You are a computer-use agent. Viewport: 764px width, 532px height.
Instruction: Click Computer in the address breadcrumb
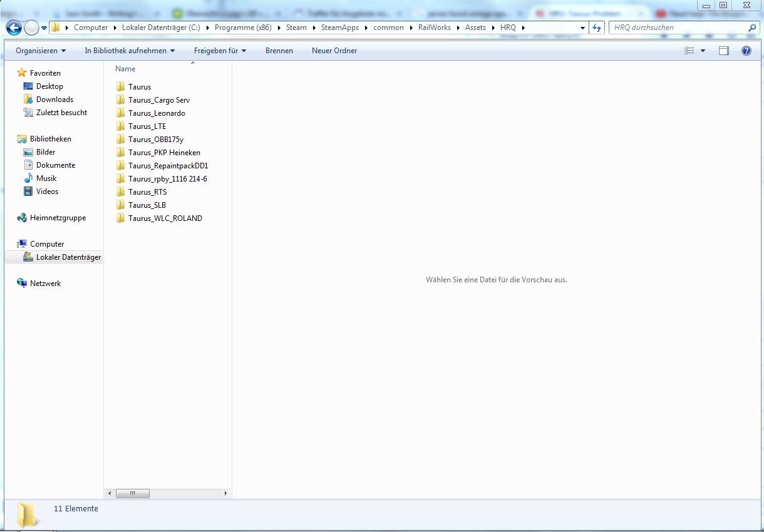pyautogui.click(x=91, y=28)
